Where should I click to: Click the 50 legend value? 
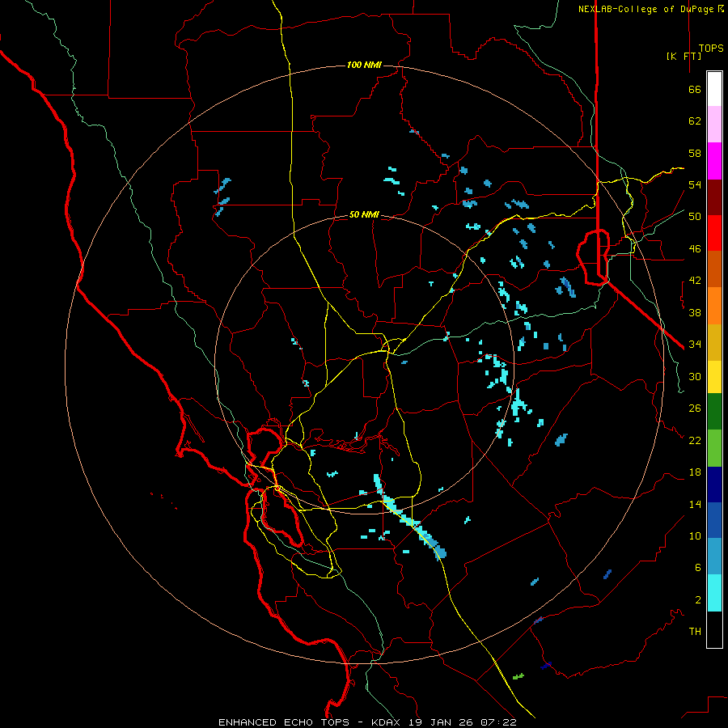click(695, 216)
